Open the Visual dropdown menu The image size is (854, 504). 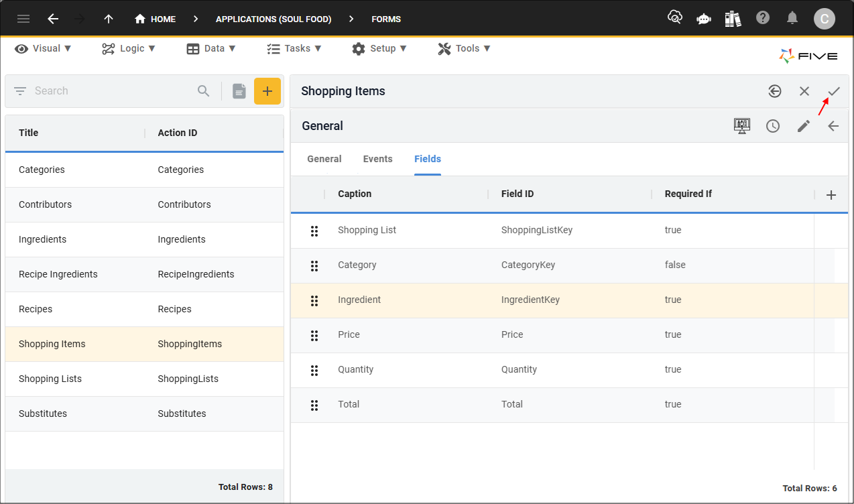[43, 48]
